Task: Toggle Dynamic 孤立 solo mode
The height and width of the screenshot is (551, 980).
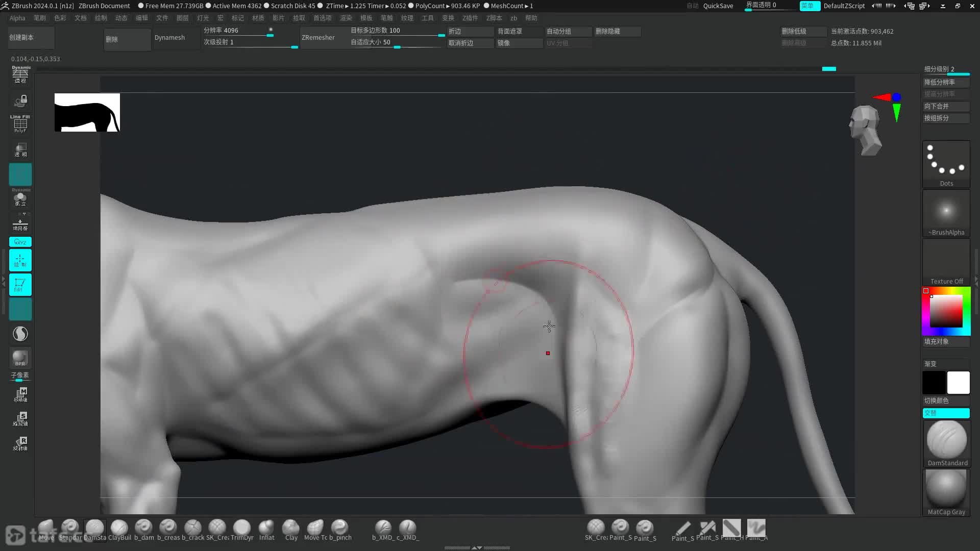Action: pos(20,198)
